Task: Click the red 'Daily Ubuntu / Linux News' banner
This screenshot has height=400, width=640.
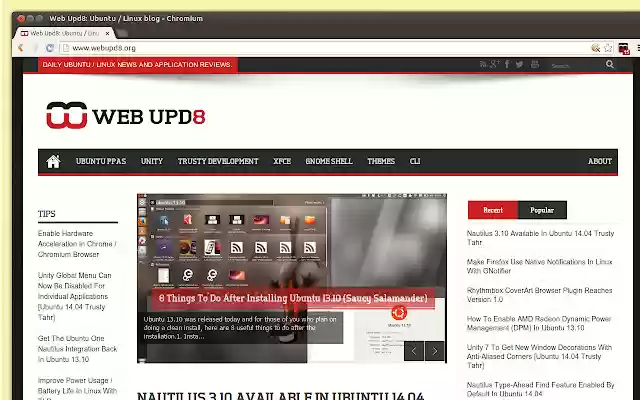Action: tap(138, 64)
